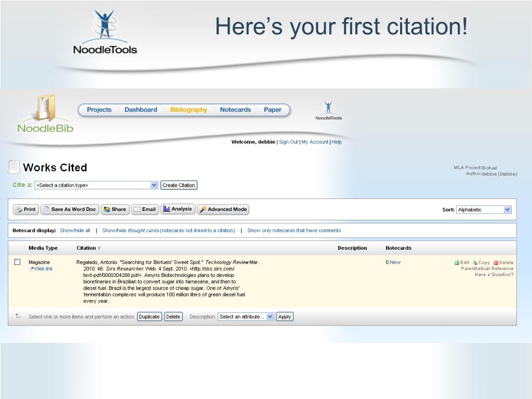Image resolution: width=532 pixels, height=399 pixels.
Task: Click the NoodleBib folder logo
Action: [46, 113]
